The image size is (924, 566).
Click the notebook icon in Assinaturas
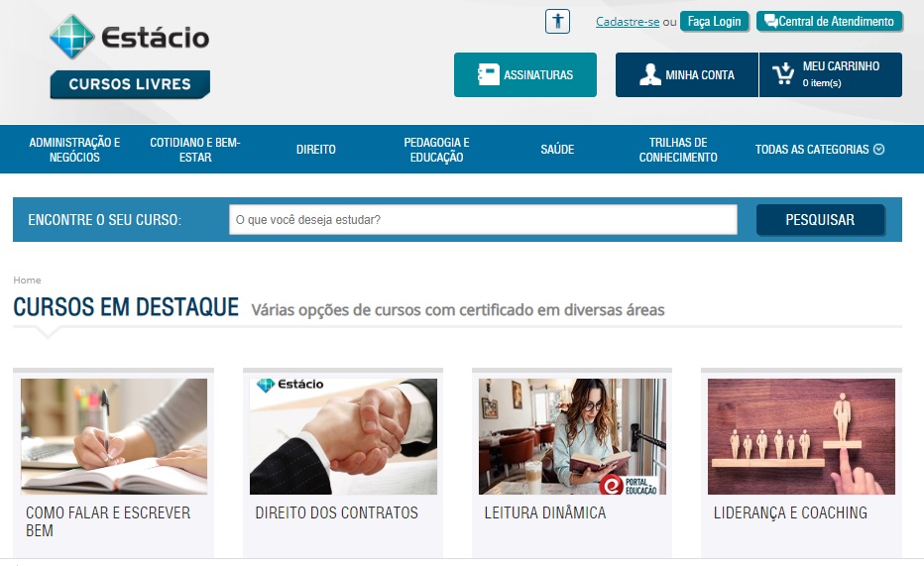coord(489,74)
